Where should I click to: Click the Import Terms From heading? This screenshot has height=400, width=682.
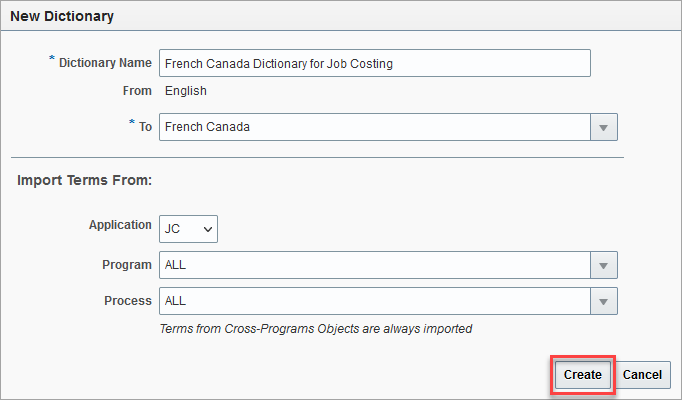84,180
